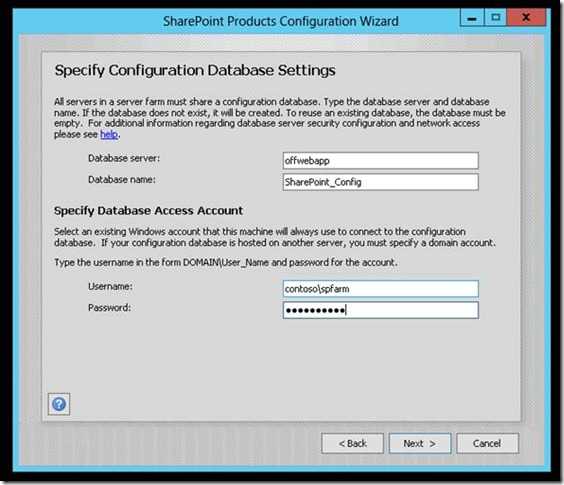Image resolution: width=564 pixels, height=485 pixels.
Task: Open the help hyperlink in description text
Action: tap(109, 135)
